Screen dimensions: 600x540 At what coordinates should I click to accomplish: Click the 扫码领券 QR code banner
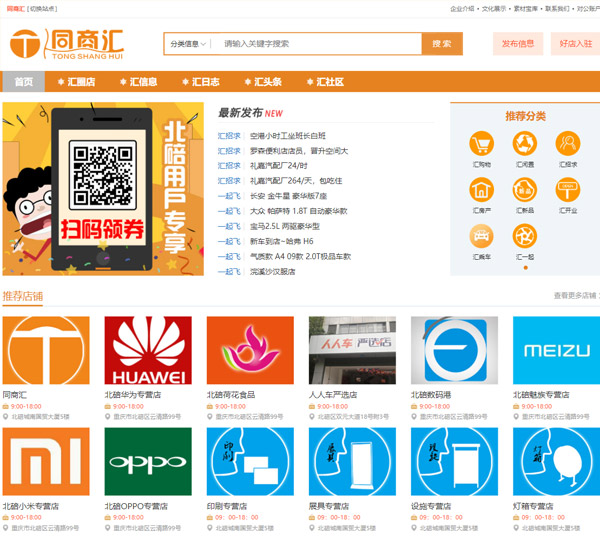(103, 189)
